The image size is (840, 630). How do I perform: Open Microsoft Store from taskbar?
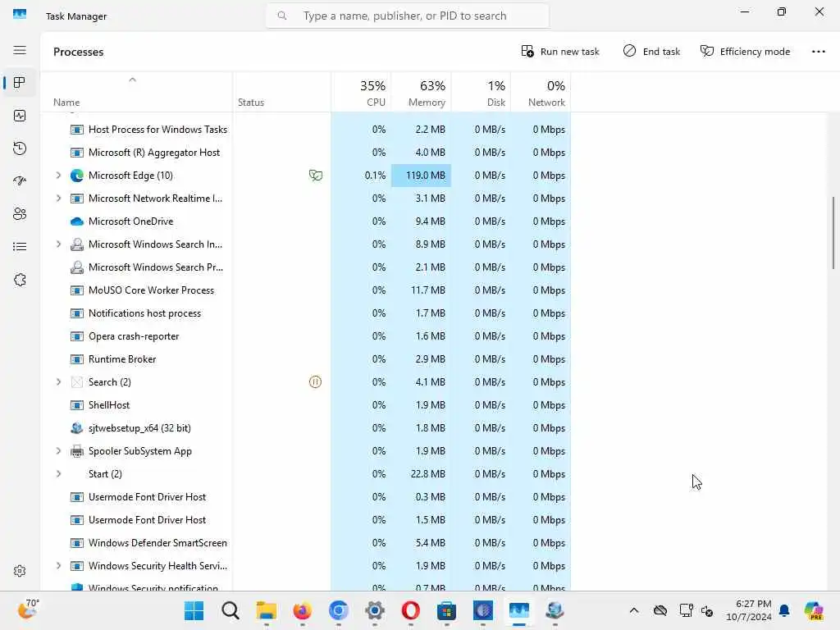tap(447, 610)
